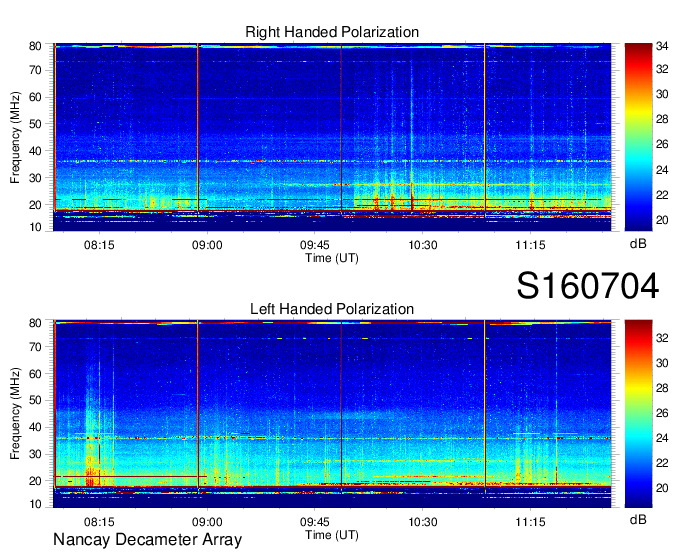
Task: Click the left-handed polarization spectrogram
Action: tap(332, 414)
